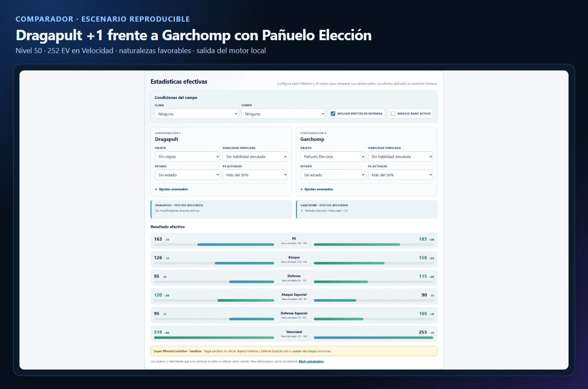The image size is (588, 389).
Task: Click Garchomp's Velocidad value 253
Action: [423, 332]
